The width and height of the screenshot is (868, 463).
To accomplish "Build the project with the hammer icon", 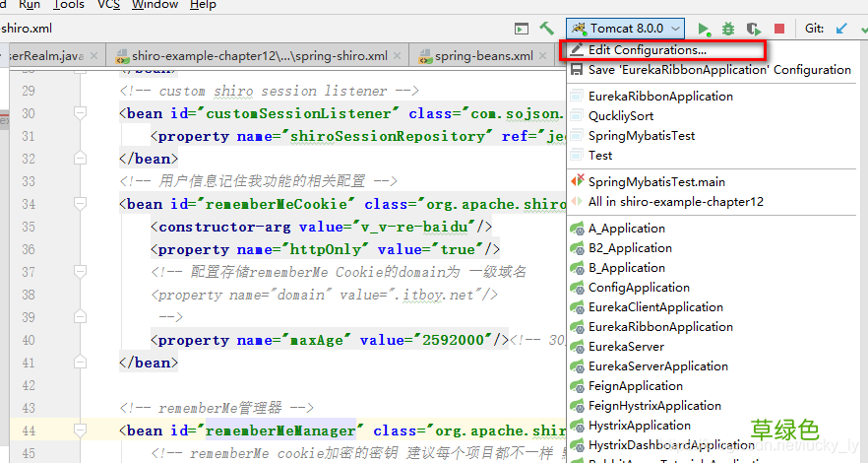I will click(547, 29).
